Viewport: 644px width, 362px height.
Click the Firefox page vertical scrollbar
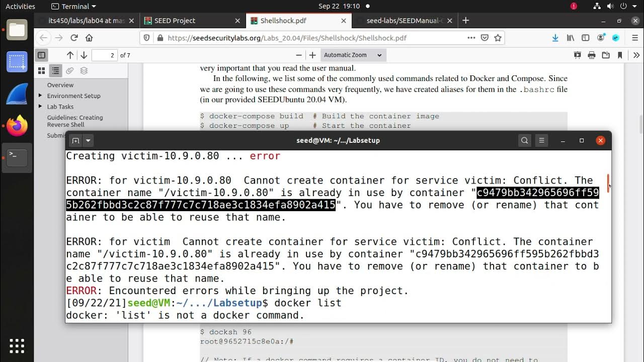point(641,125)
